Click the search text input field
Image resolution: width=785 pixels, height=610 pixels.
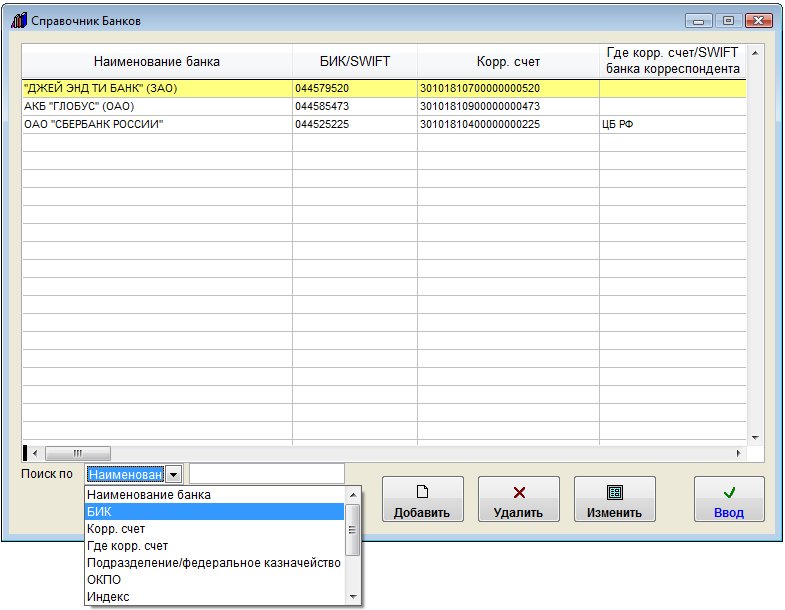(267, 474)
